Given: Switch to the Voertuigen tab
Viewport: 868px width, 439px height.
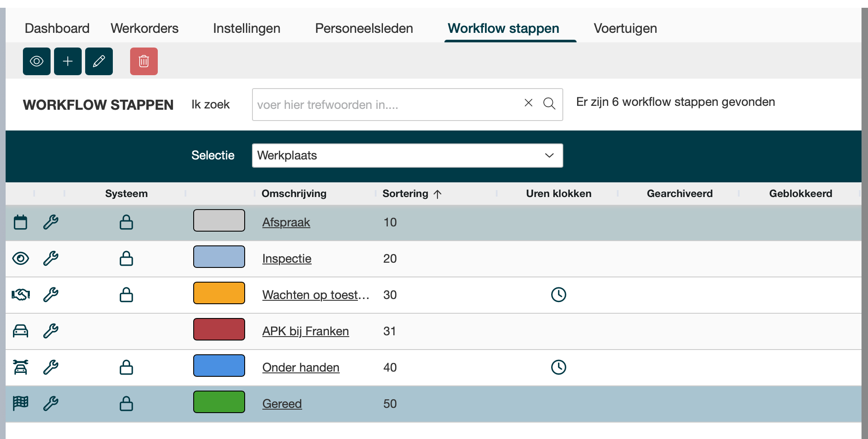Looking at the screenshot, I should point(625,29).
